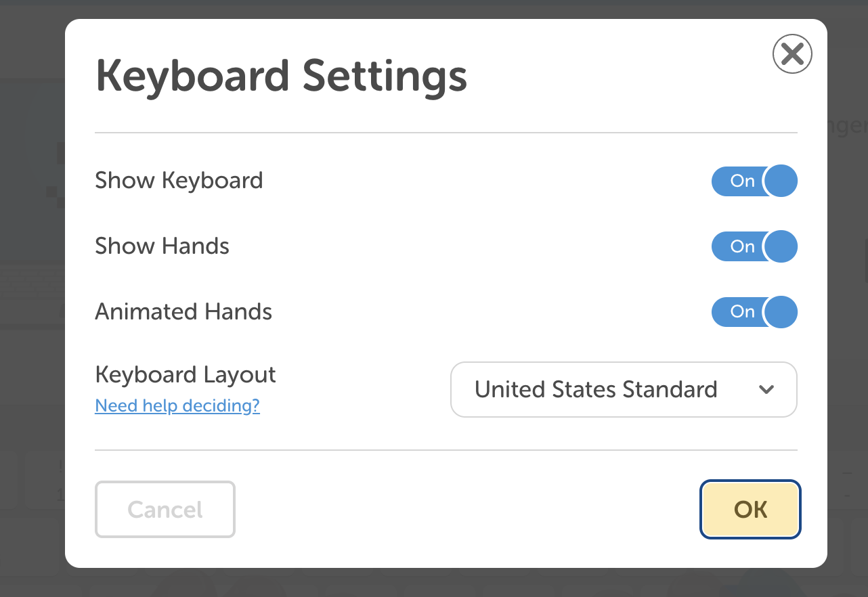The image size is (868, 597).
Task: Click the "Keyboard Settings" heading
Action: [x=281, y=76]
